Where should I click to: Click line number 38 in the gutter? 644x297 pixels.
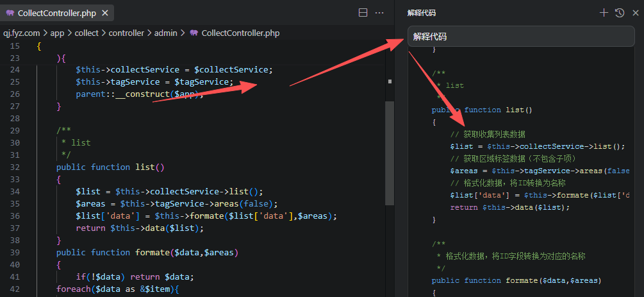coord(14,241)
